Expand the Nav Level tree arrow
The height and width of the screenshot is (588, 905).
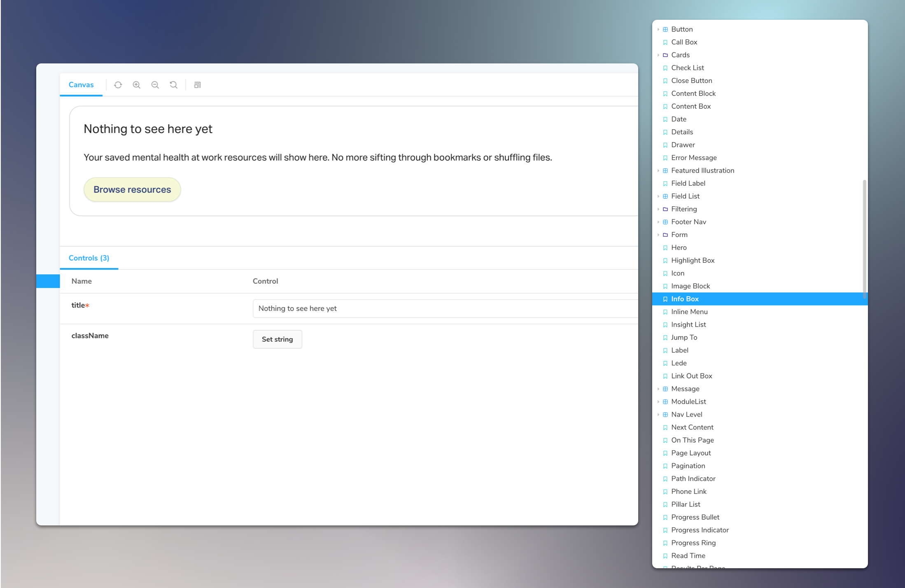[x=658, y=415]
